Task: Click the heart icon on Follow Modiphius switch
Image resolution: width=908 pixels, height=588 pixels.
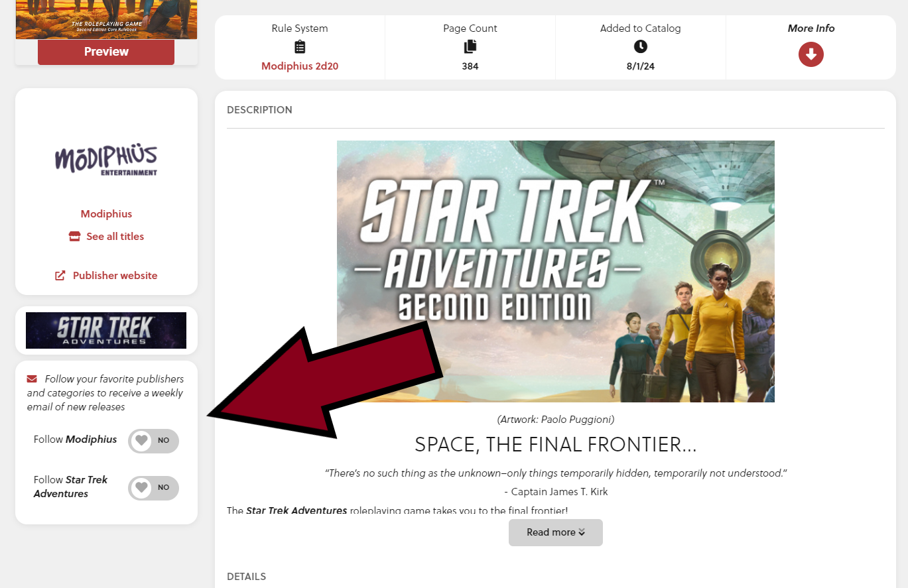Action: coord(141,440)
